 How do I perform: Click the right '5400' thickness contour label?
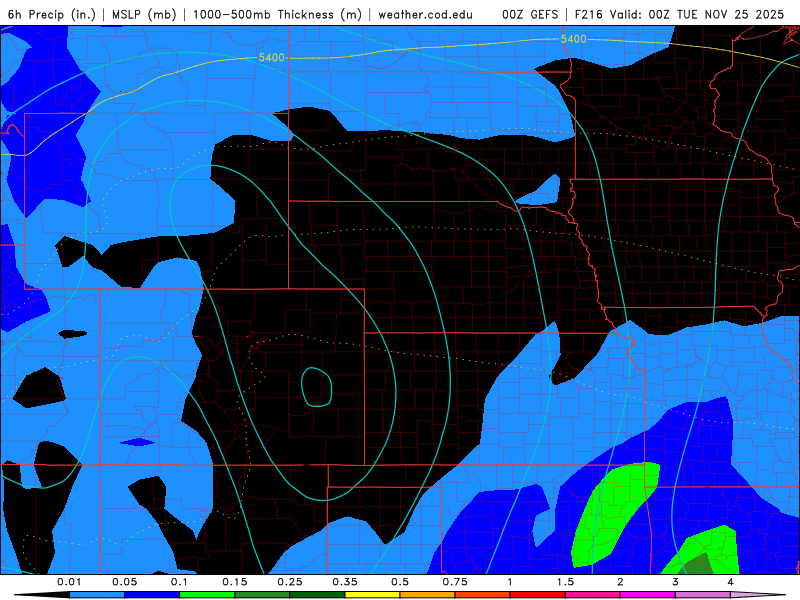pos(573,39)
